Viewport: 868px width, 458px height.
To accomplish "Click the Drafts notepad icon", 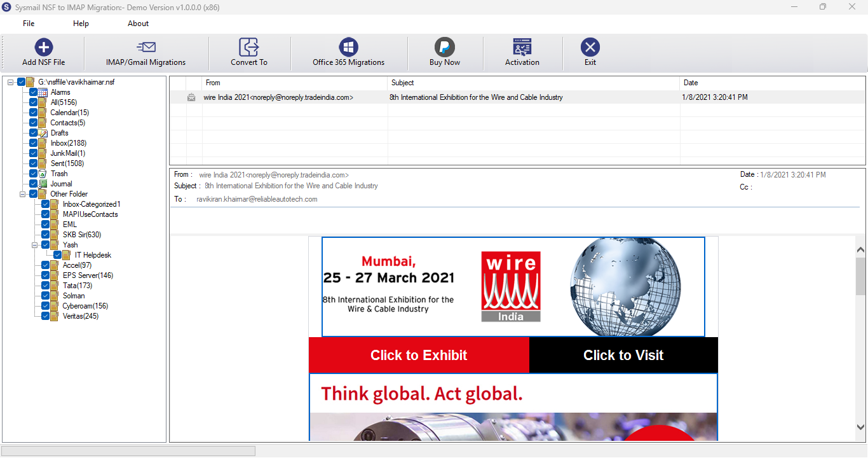I will pos(43,133).
